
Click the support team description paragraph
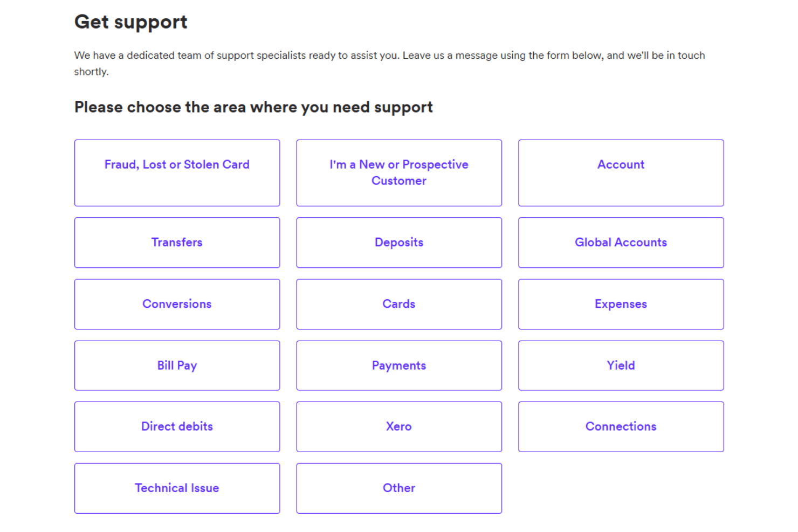point(390,63)
